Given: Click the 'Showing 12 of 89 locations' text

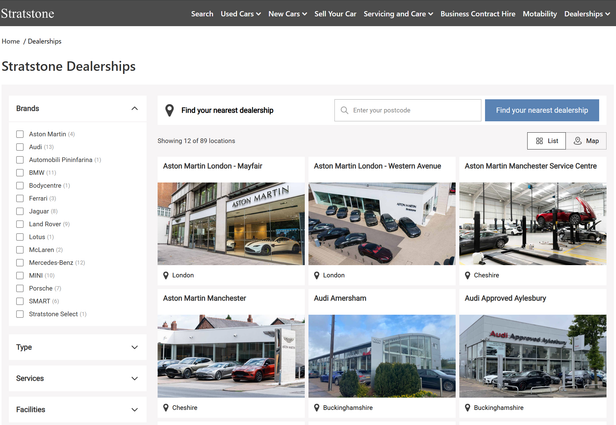Looking at the screenshot, I should (196, 141).
